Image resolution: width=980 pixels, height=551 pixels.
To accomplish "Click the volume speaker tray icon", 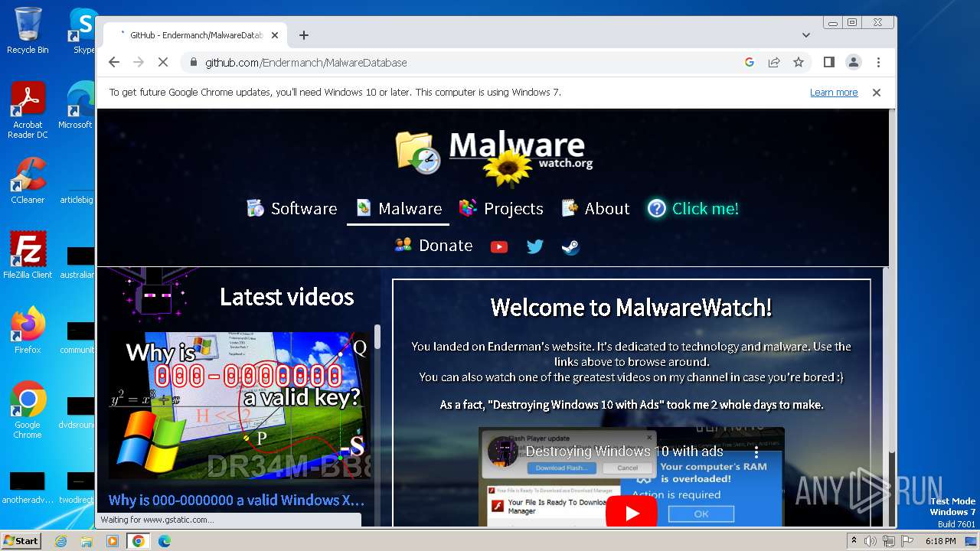I will (871, 541).
